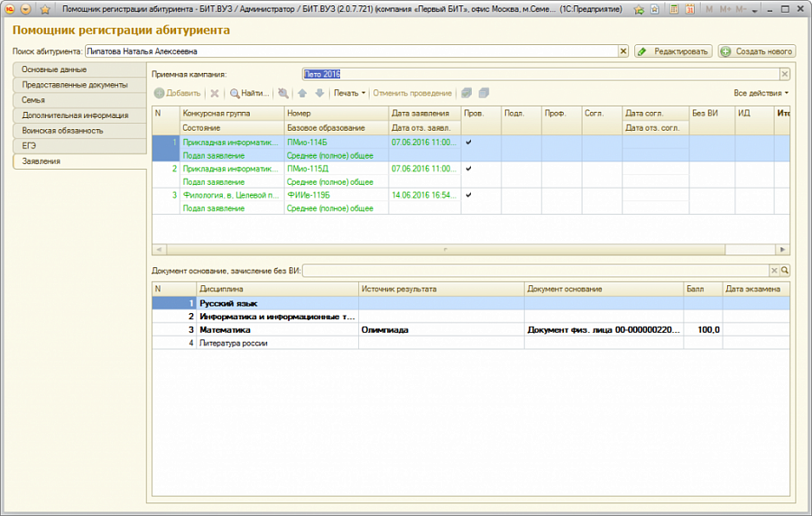Click the Балл column header

pos(703,289)
